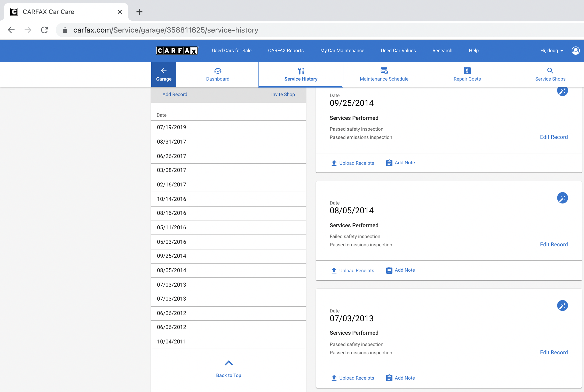Image resolution: width=584 pixels, height=392 pixels.
Task: Click magic wand icon on 07/03/2013 record
Action: point(562,306)
